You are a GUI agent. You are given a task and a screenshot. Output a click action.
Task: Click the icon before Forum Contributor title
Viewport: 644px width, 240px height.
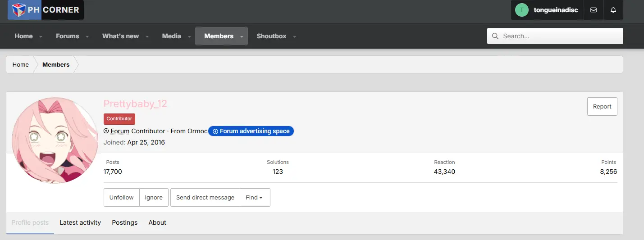click(x=106, y=131)
